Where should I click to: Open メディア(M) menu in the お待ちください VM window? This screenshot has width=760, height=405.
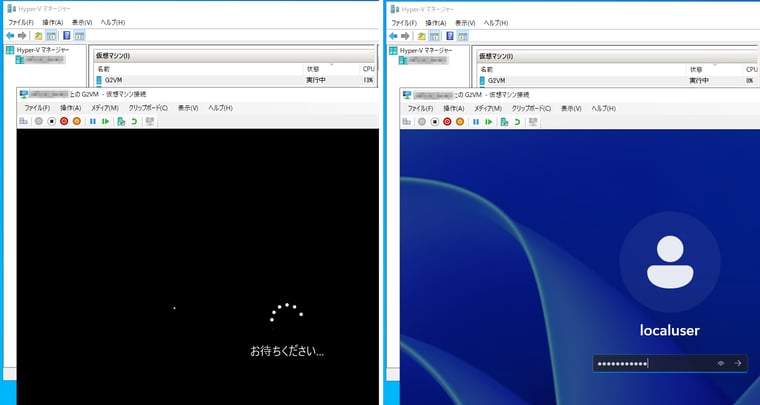click(x=105, y=108)
